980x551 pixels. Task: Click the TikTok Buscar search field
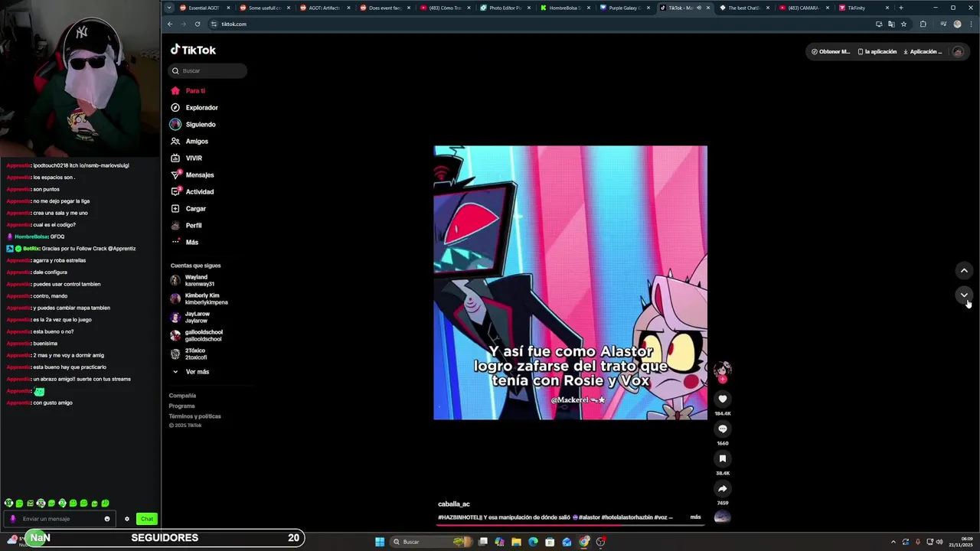click(207, 70)
